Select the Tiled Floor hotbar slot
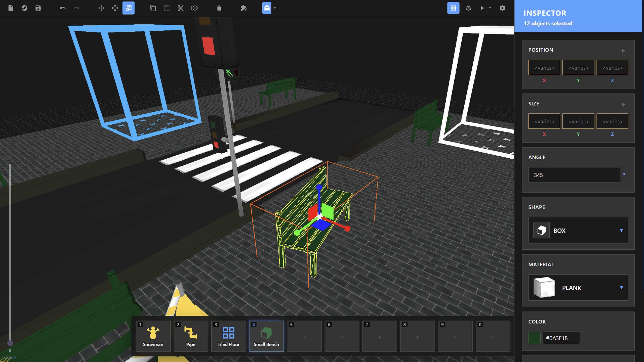 tap(228, 336)
